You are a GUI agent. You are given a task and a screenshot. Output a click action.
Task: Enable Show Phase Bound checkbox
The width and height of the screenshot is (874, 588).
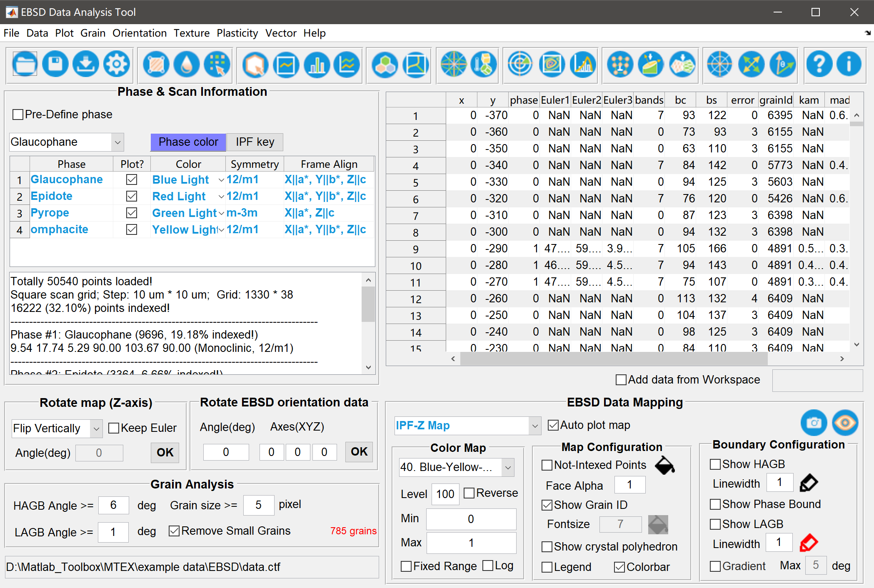click(x=715, y=504)
